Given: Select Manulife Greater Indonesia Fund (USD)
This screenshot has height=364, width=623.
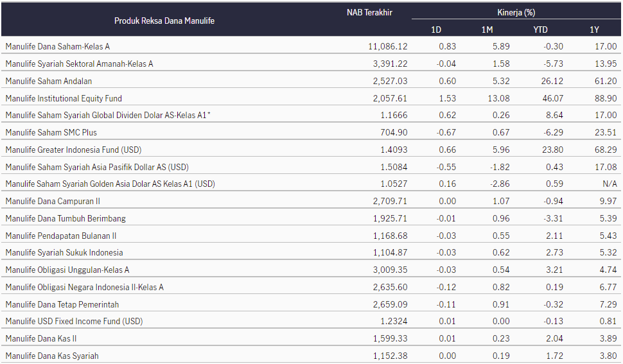Looking at the screenshot, I should [x=73, y=150].
